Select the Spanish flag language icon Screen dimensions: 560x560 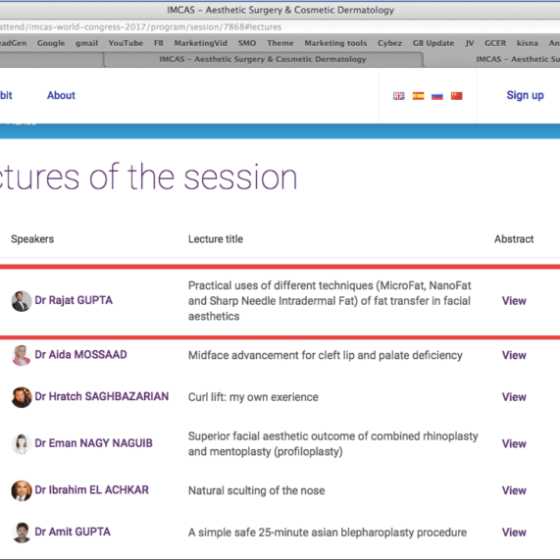(418, 96)
